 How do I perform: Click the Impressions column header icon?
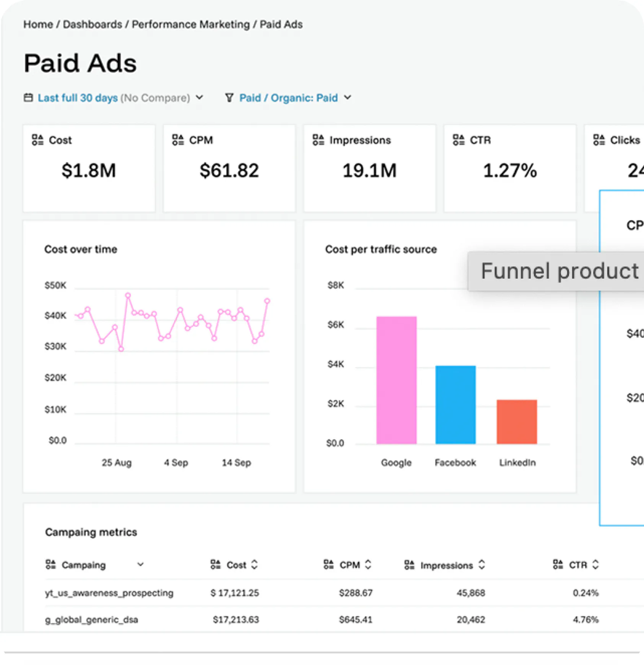[x=409, y=564]
